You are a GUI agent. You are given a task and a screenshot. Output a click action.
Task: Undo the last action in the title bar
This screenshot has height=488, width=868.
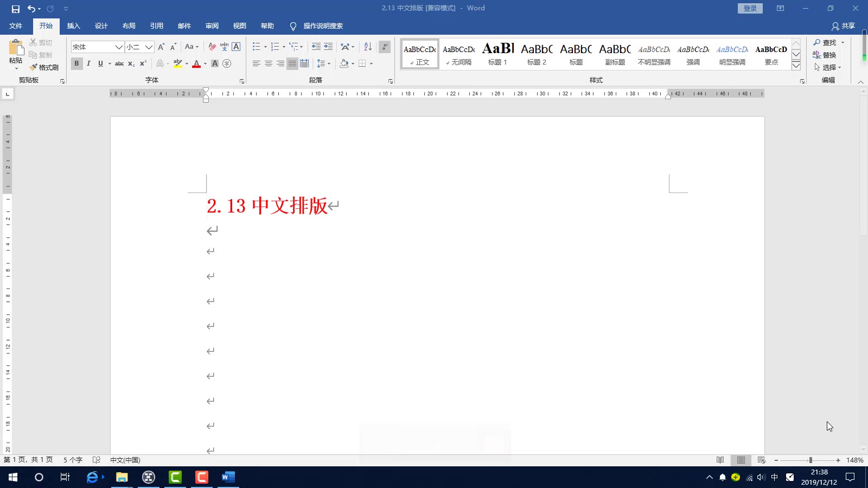[31, 9]
